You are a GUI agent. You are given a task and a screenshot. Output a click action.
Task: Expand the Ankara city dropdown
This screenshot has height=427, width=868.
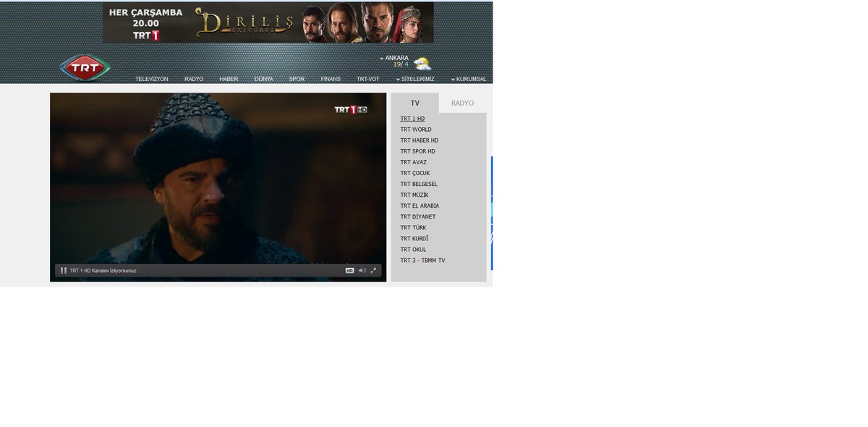394,58
